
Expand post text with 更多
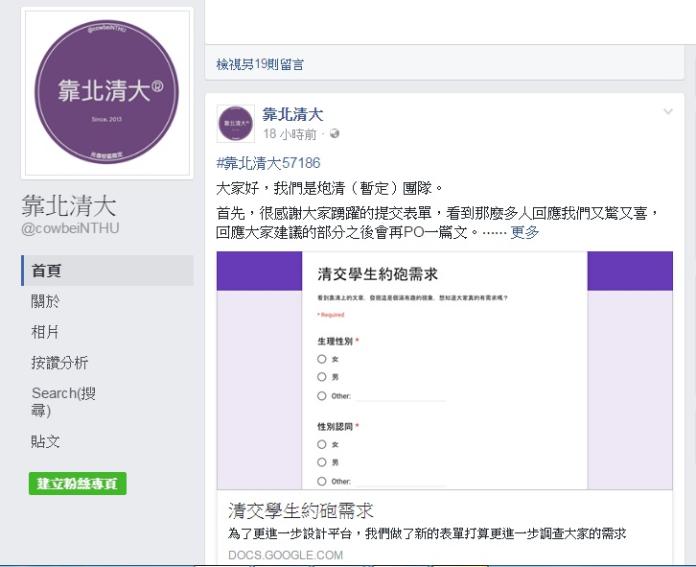tap(525, 232)
